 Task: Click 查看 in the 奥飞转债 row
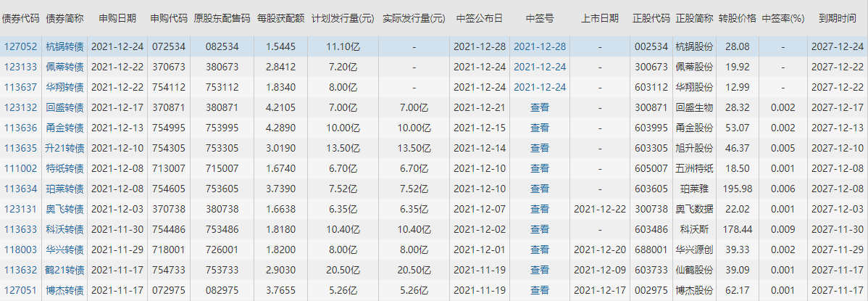[x=540, y=209]
